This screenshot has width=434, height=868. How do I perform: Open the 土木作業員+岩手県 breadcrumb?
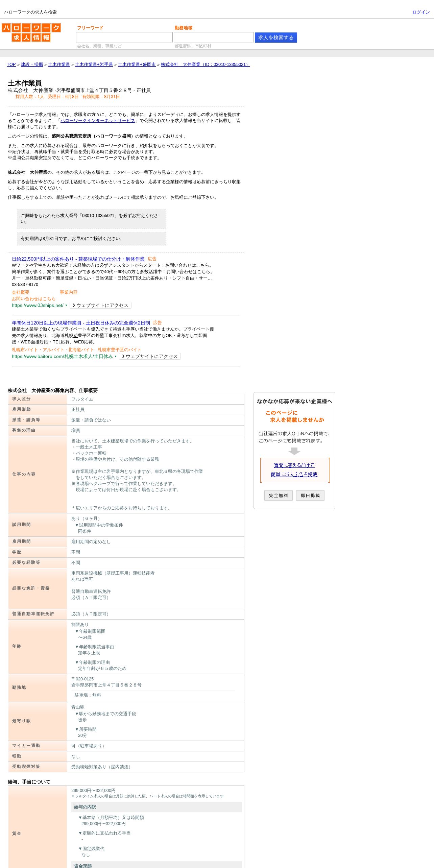point(94,65)
